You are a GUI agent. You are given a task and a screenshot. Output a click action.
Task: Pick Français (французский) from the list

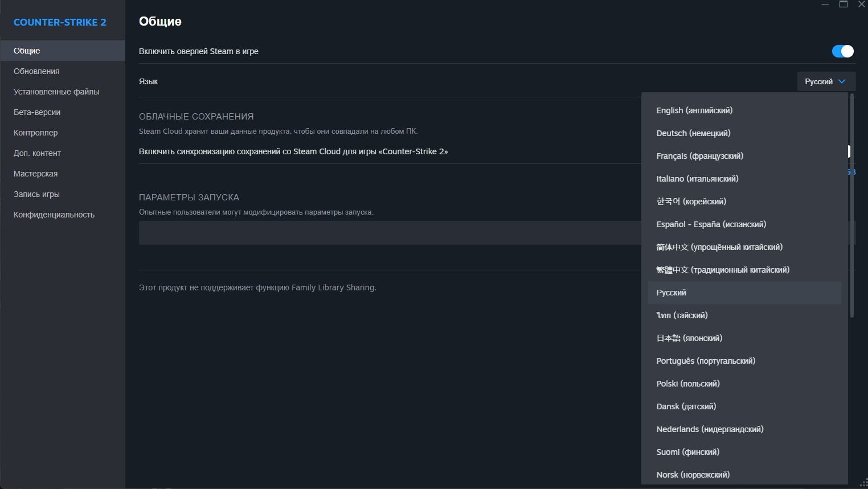(x=699, y=156)
